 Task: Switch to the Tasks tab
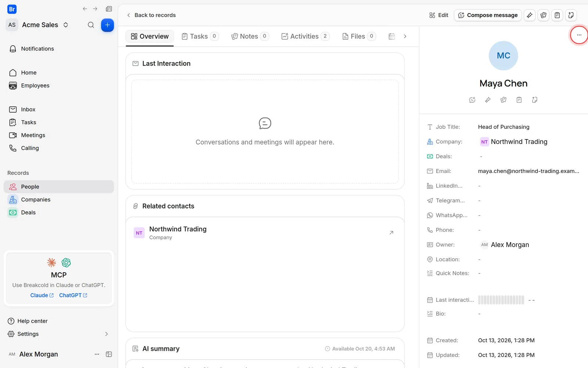pyautogui.click(x=200, y=36)
